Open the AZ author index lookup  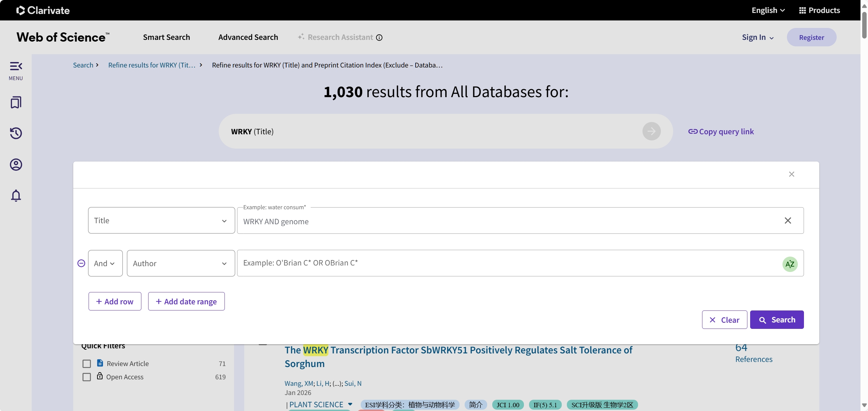pyautogui.click(x=790, y=264)
